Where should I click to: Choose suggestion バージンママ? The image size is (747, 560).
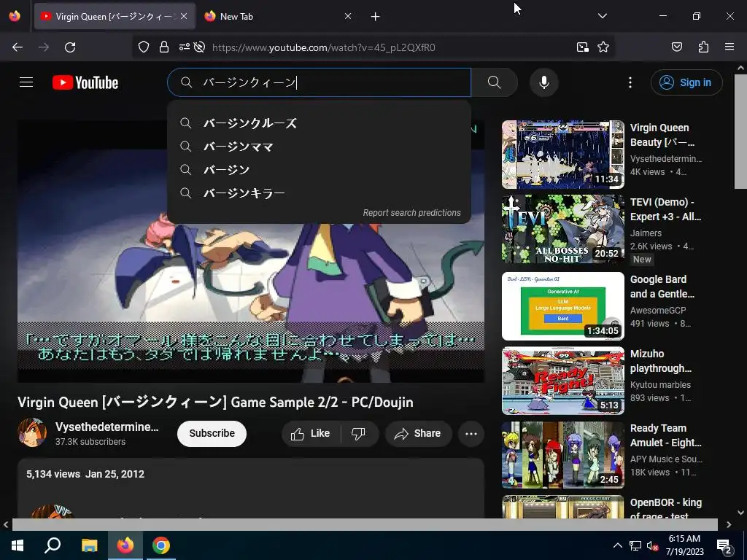tap(320, 147)
